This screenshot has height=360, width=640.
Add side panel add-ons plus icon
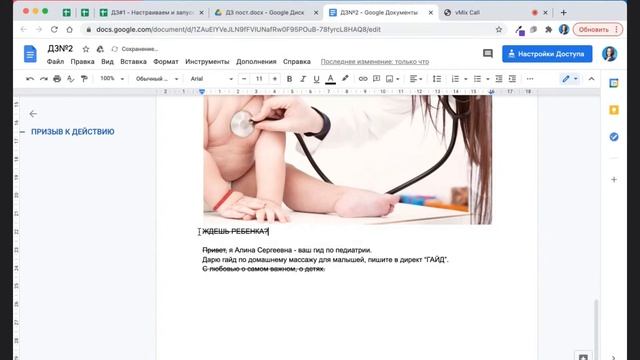point(614,180)
